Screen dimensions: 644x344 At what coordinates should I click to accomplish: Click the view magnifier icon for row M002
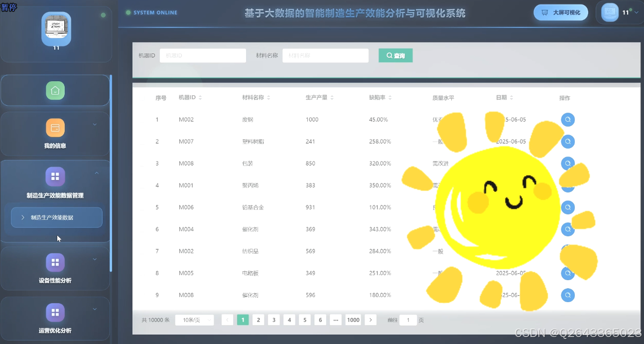(x=567, y=120)
